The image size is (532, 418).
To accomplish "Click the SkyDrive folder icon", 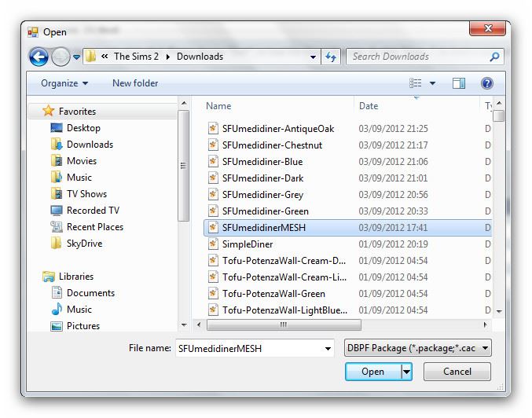I will click(57, 243).
